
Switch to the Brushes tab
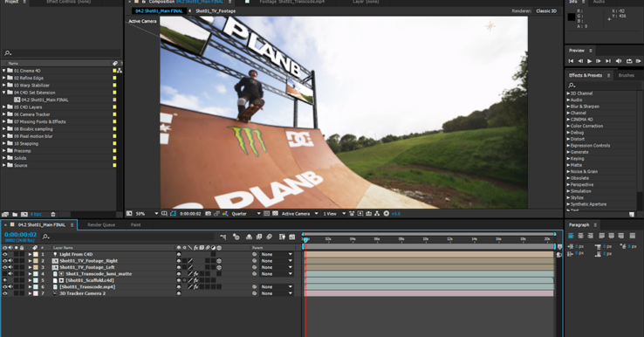tap(626, 75)
